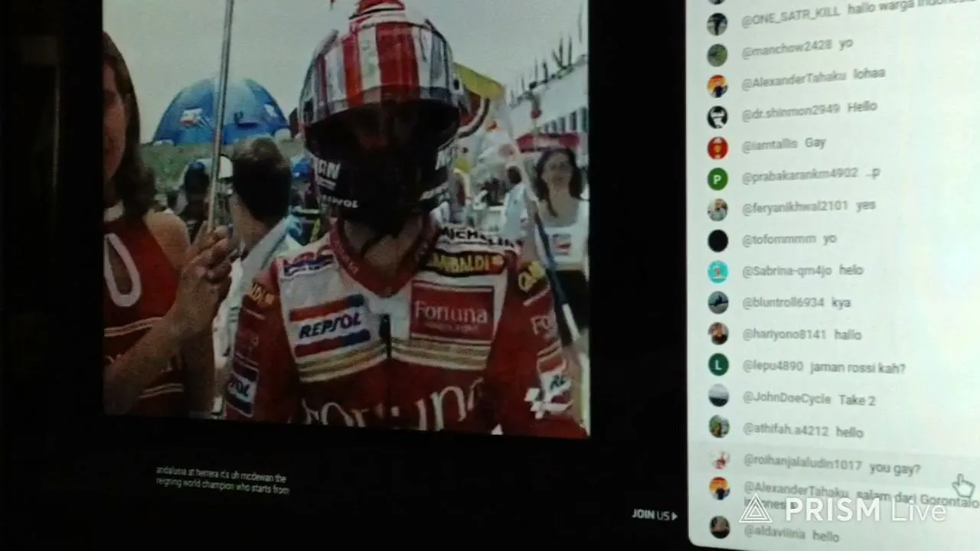
Task: Select the black avatar of @tofommmm
Action: point(717,241)
